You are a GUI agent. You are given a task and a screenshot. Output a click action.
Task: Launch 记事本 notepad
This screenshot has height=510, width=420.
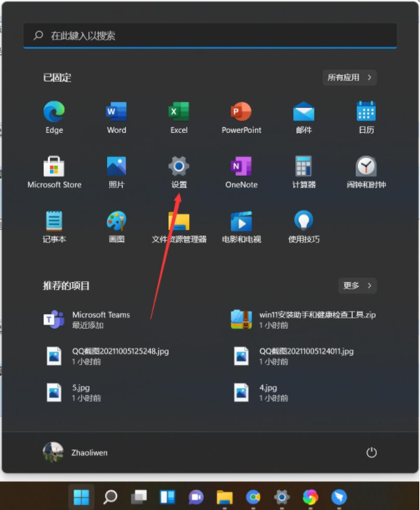[x=54, y=227]
